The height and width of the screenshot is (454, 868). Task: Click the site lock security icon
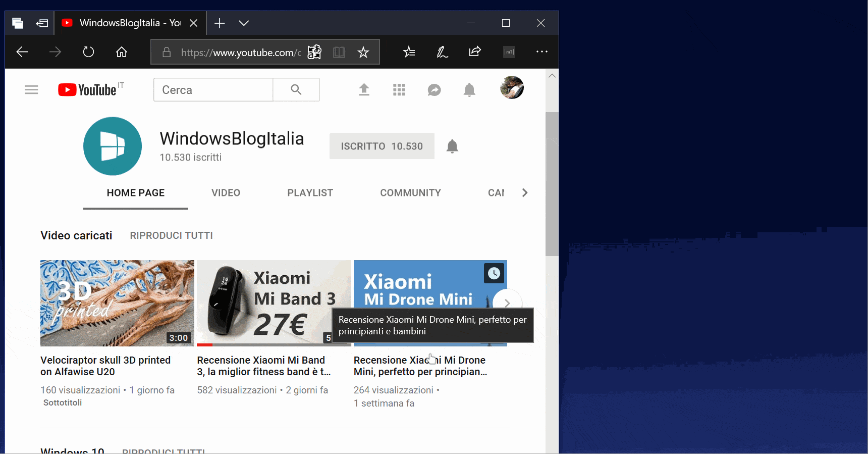[x=167, y=52]
